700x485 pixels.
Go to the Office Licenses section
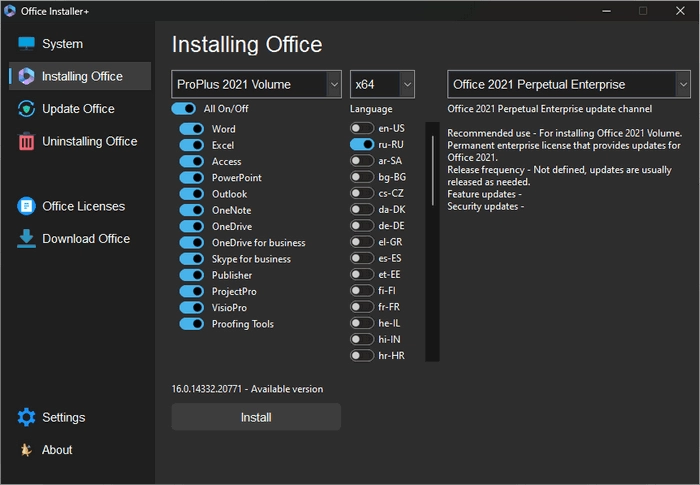(x=83, y=206)
